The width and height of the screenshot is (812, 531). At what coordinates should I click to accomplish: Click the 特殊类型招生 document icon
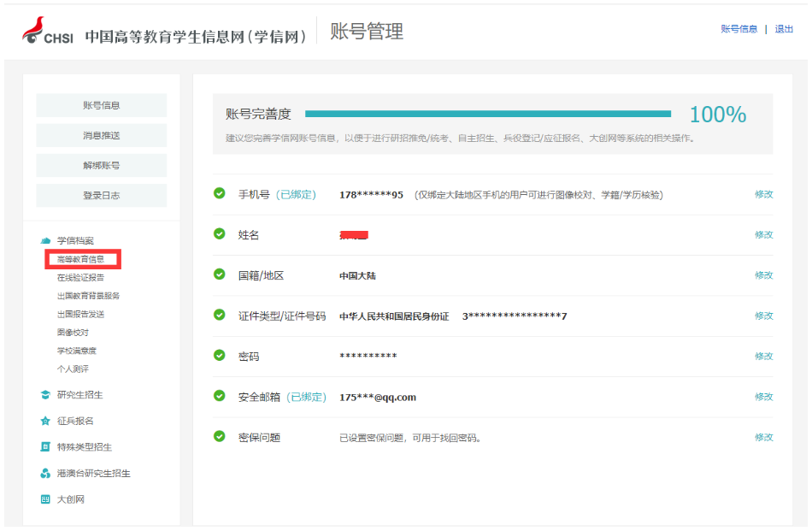45,447
